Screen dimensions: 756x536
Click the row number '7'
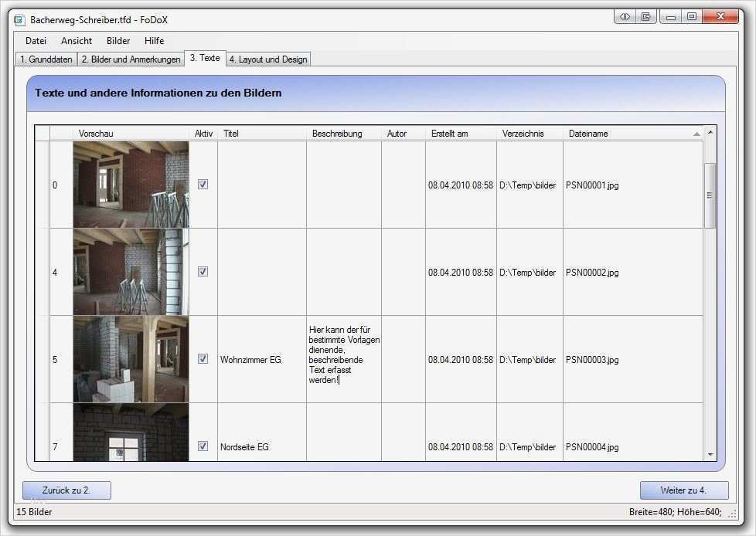55,447
